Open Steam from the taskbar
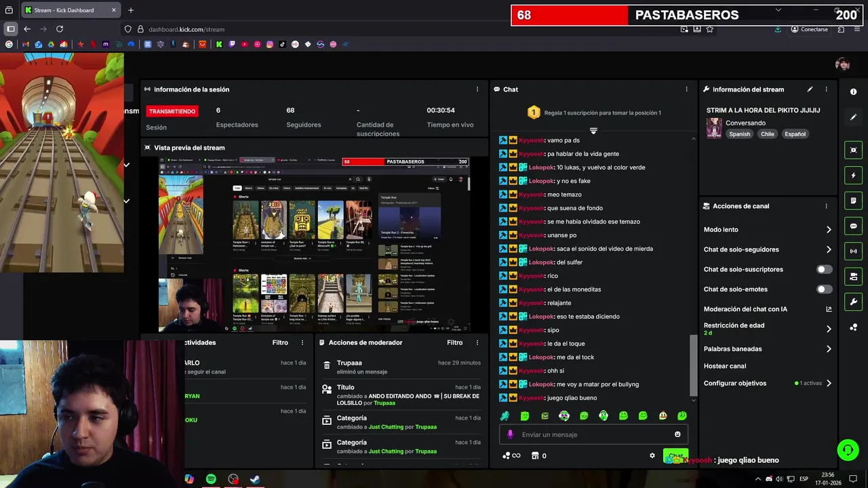Screen dimensions: 868x488 point(255,479)
